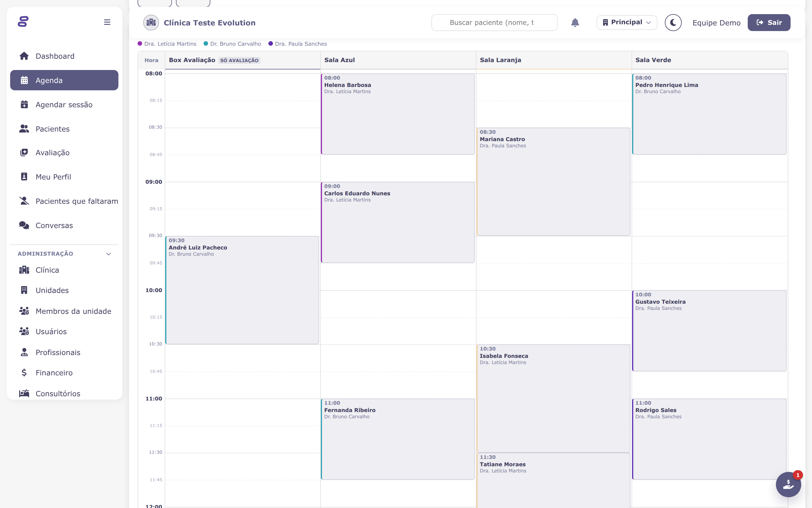Screen dimensions: 812x508
Task: Open Pedro Henrique Lima appointment
Action: (709, 114)
